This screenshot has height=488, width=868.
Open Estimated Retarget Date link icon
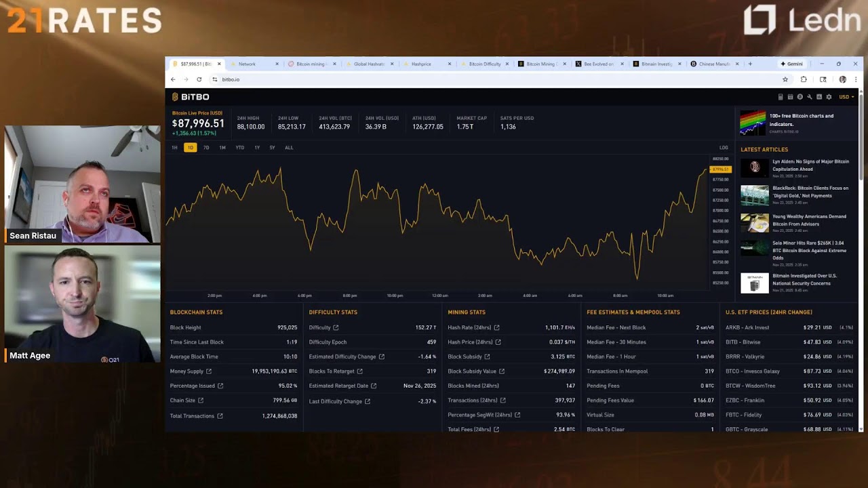(374, 386)
